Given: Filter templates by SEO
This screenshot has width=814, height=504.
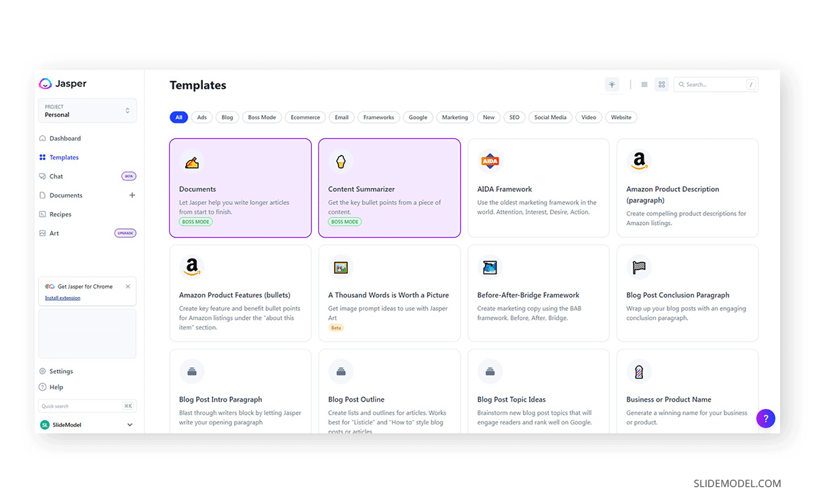Looking at the screenshot, I should 515,117.
